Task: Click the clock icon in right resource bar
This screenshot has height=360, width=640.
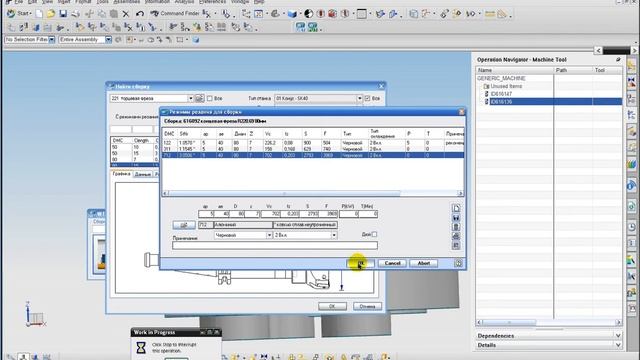Action: 631,227
